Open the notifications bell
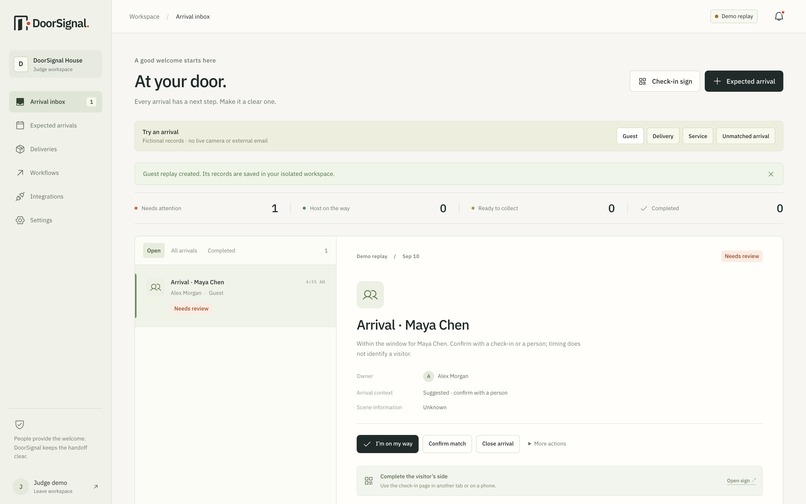The image size is (806, 504). (779, 16)
